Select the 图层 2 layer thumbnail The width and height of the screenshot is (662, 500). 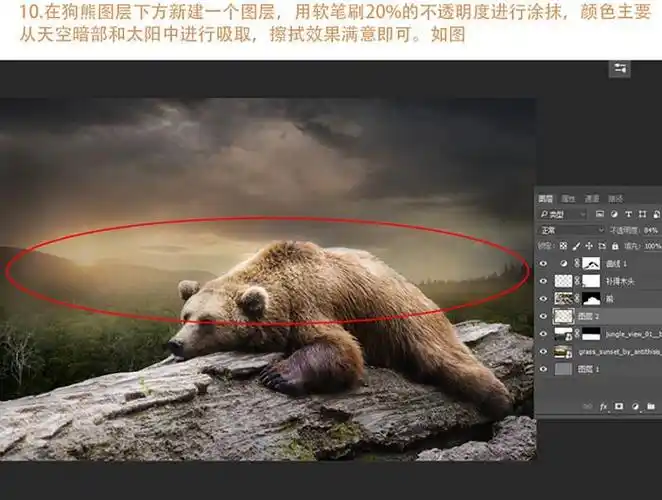[563, 316]
